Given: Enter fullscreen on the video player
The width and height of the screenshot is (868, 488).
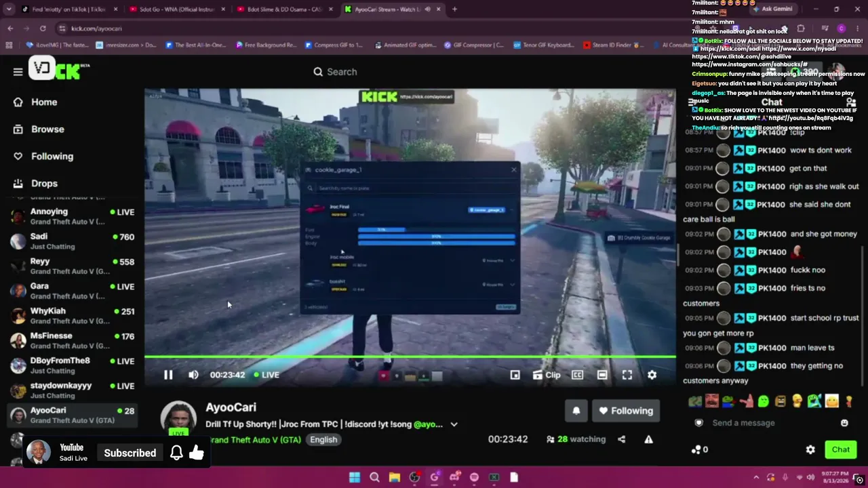Looking at the screenshot, I should [627, 375].
